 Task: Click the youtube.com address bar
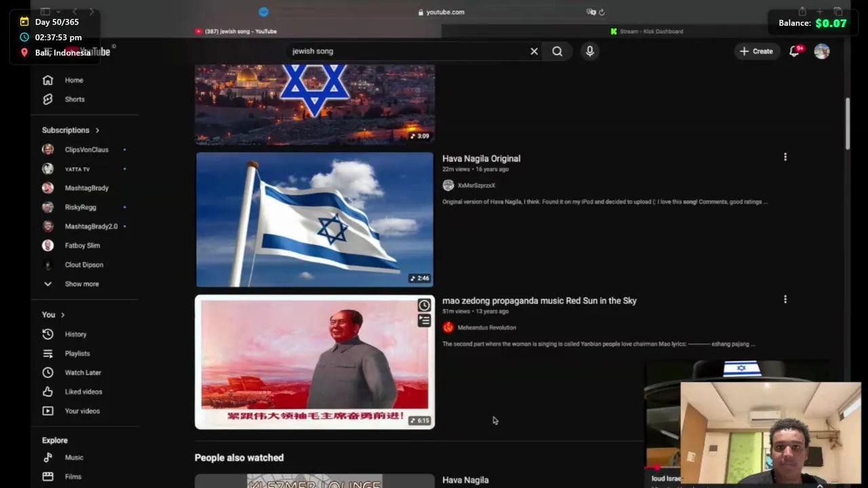coord(441,12)
